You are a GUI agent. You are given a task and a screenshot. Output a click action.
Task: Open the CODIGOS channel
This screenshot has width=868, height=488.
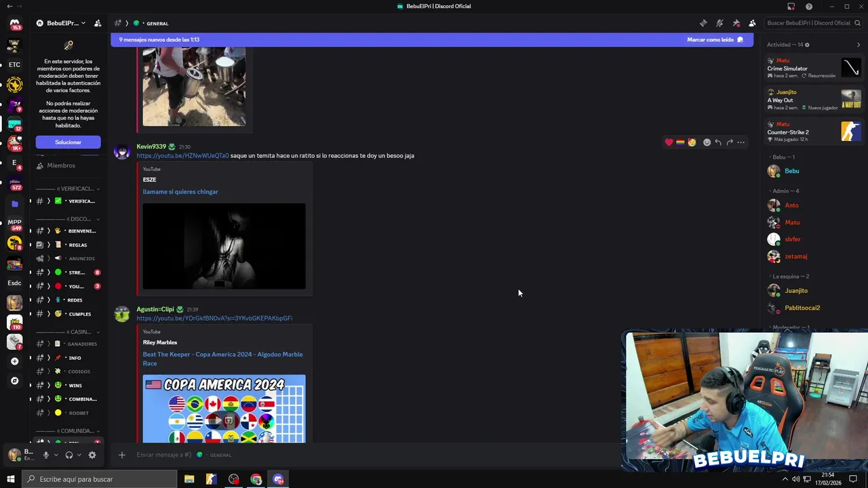(66, 371)
